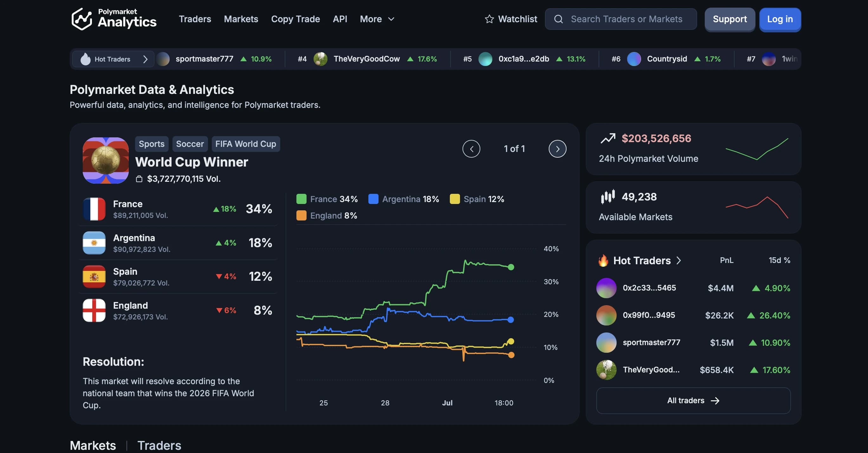Click the Support button
This screenshot has height=453, width=868.
pos(729,19)
